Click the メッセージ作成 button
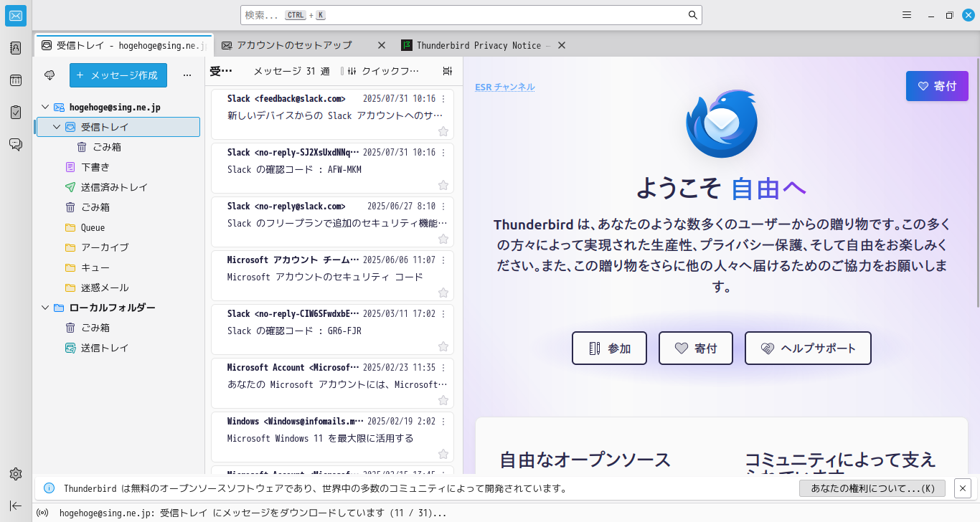Screen dimensions: 980x522 (118, 75)
